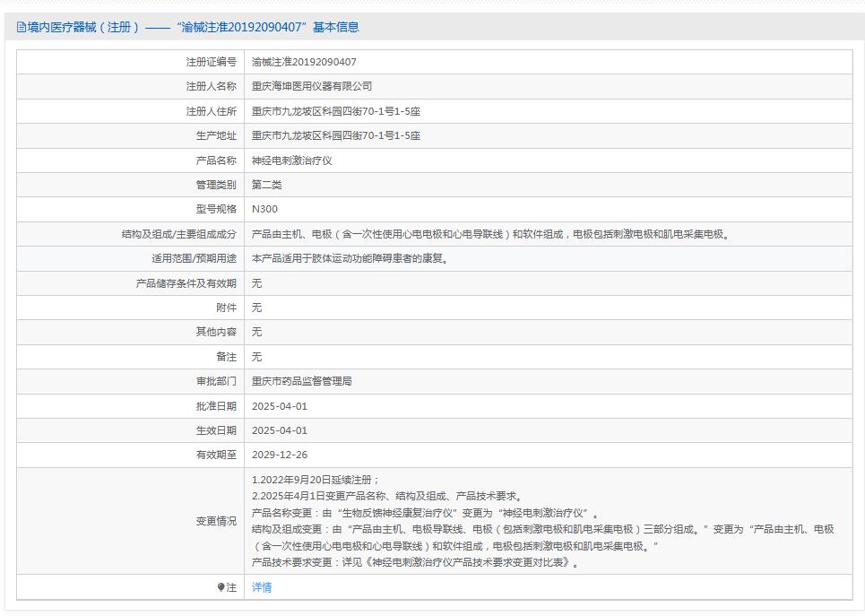Click the 无 value in 其他内容 row

pos(256,332)
